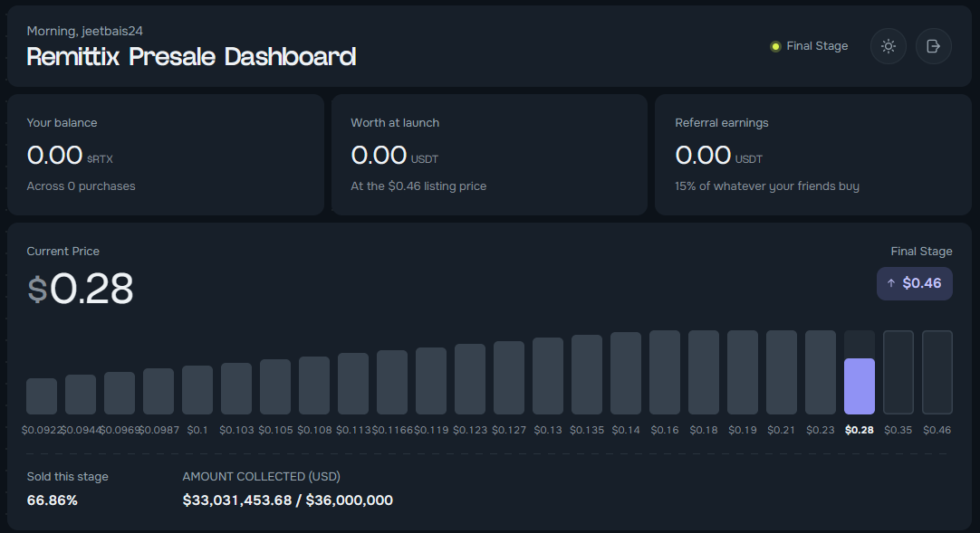Click the $0.18 price label under bar

tap(704, 430)
